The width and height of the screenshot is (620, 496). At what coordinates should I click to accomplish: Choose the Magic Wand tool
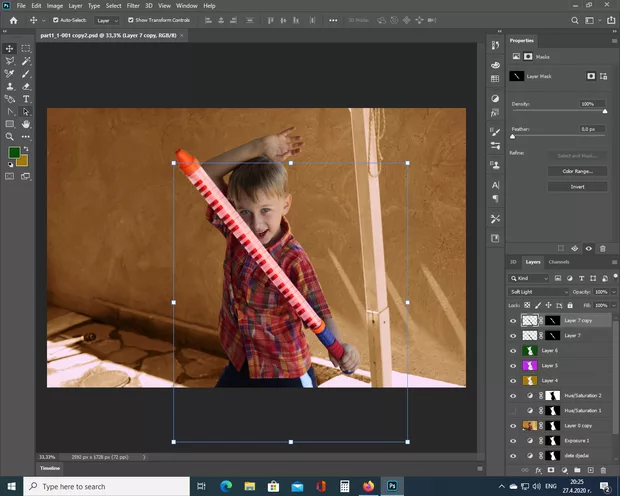[x=25, y=61]
